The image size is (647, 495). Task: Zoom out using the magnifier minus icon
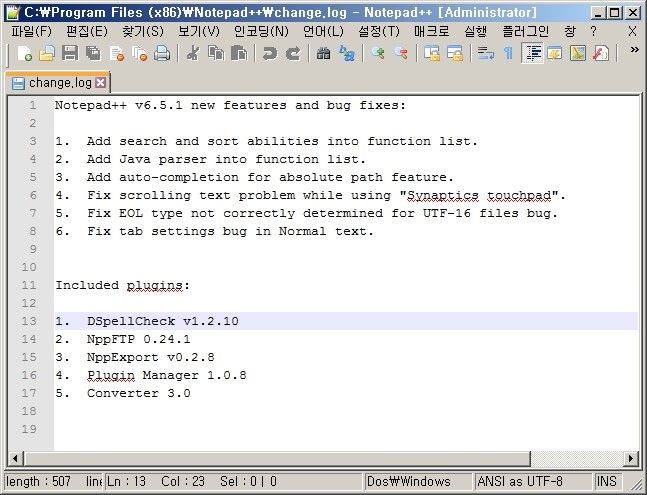point(401,53)
